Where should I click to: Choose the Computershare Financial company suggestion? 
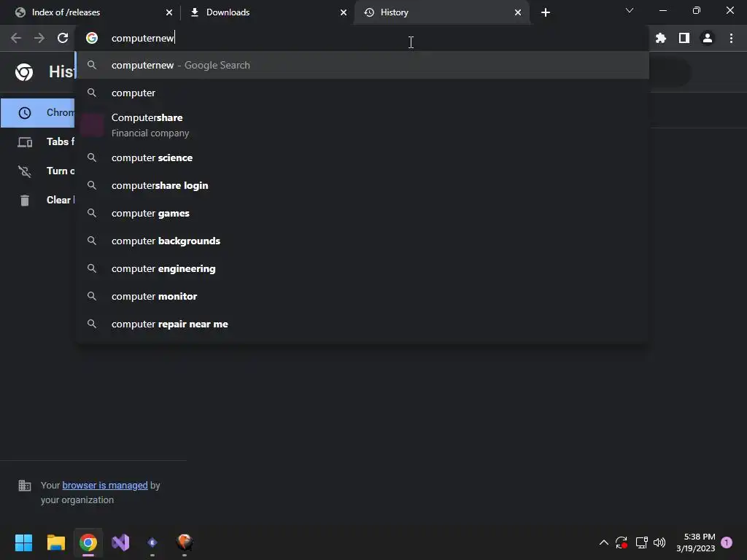(x=363, y=125)
